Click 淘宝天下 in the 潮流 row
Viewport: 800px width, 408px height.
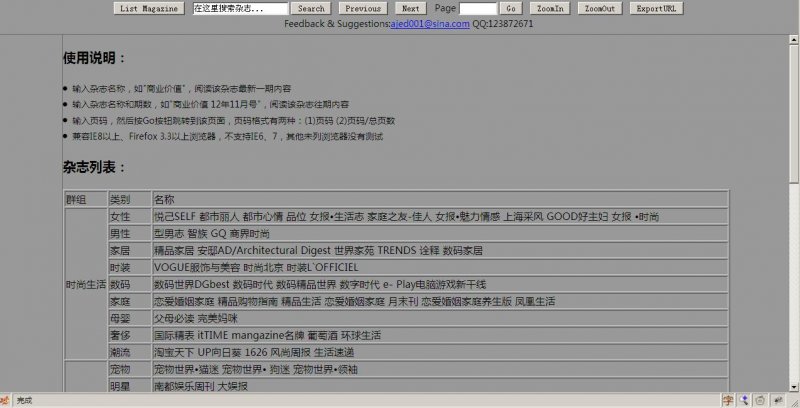[174, 352]
